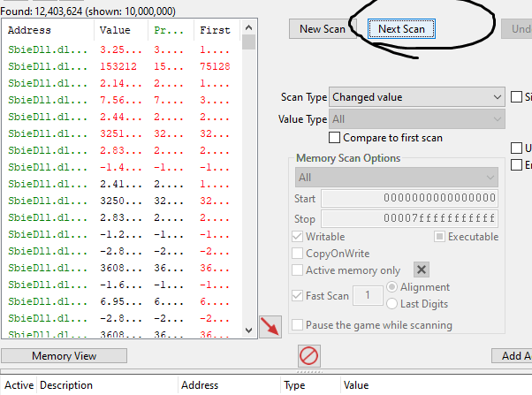Select the result row with value -1.4...
532x395 pixels.
[x=122, y=167]
